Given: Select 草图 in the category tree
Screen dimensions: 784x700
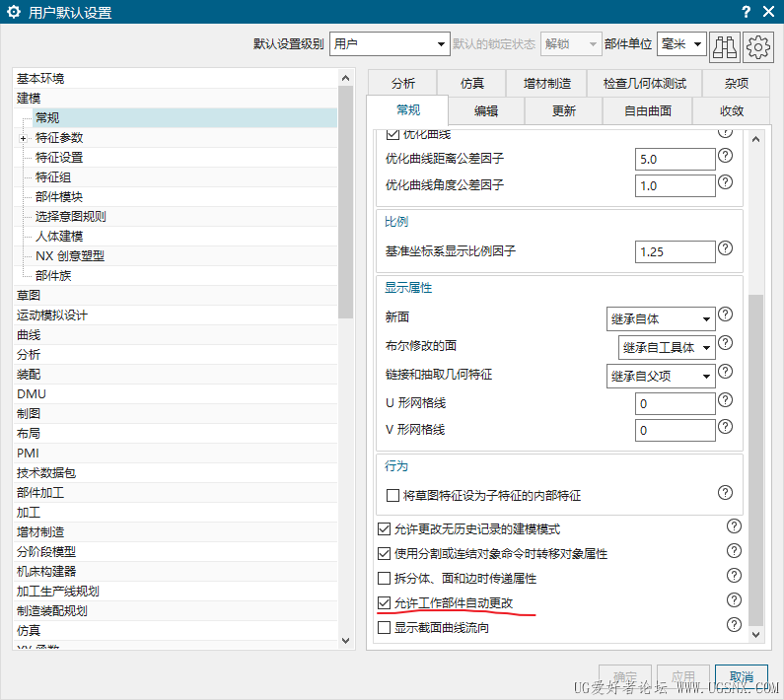Looking at the screenshot, I should (x=29, y=295).
